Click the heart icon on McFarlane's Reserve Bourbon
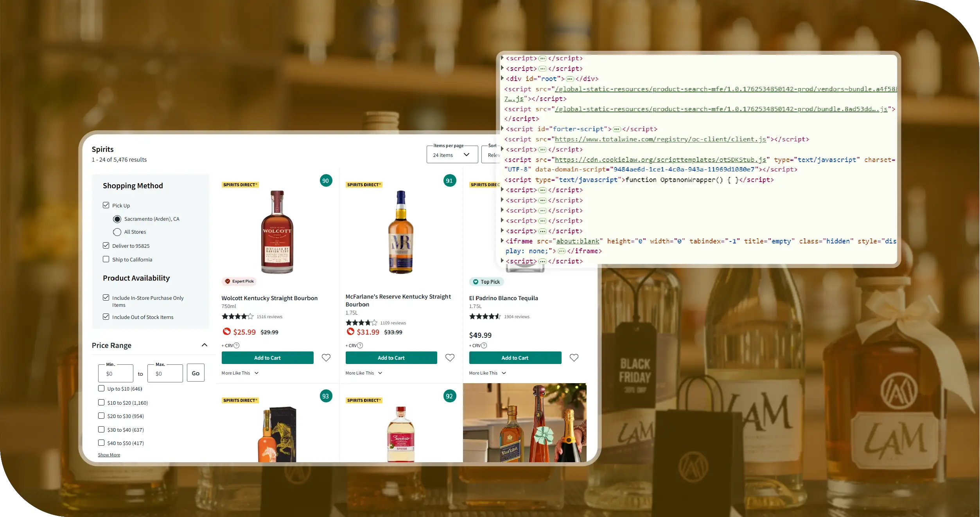980x517 pixels. coord(450,357)
